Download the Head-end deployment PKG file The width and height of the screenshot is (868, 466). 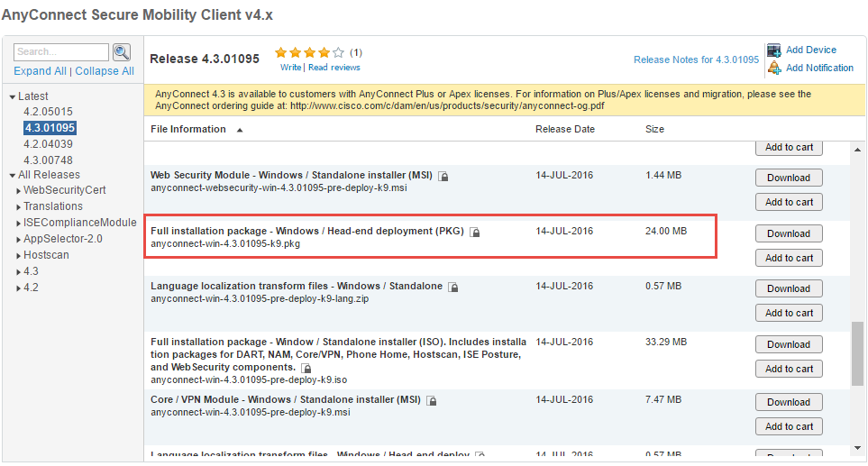(x=789, y=233)
